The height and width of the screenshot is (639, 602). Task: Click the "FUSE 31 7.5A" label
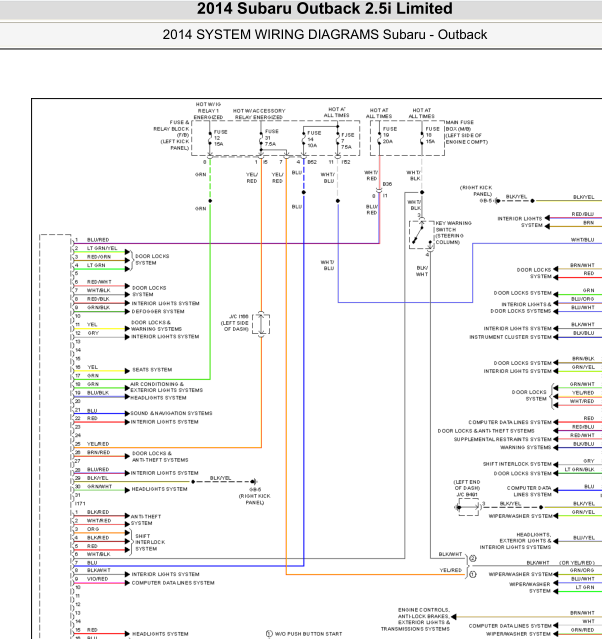pos(271,137)
